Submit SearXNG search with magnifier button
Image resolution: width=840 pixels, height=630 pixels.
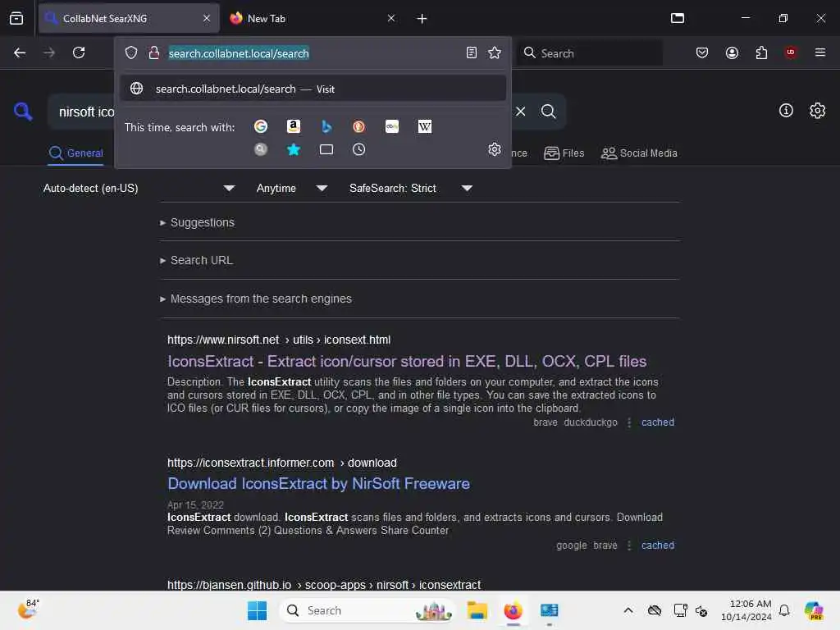548,112
